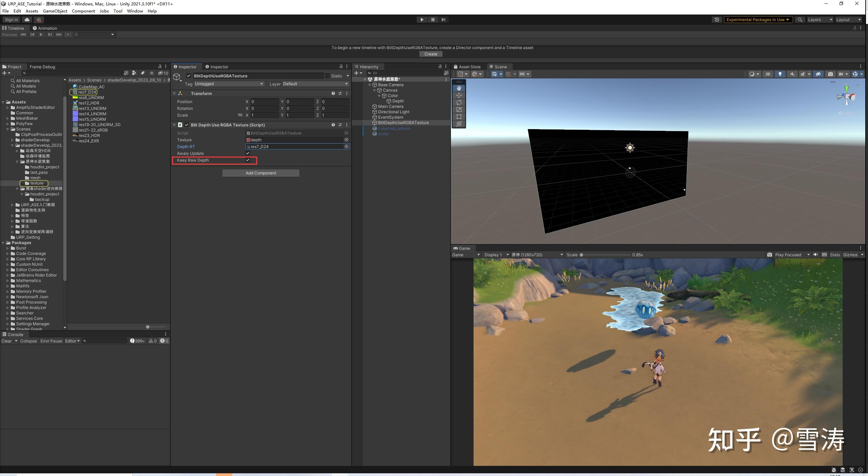Enable the Keey Raw Depth checkbox
868x476 pixels.
pyautogui.click(x=248, y=160)
